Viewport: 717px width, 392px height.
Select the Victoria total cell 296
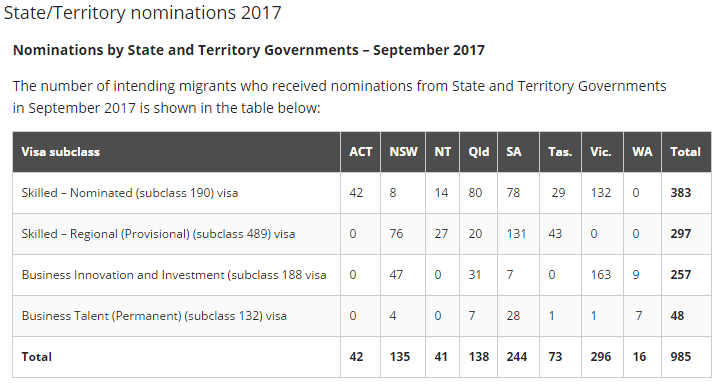pos(600,357)
